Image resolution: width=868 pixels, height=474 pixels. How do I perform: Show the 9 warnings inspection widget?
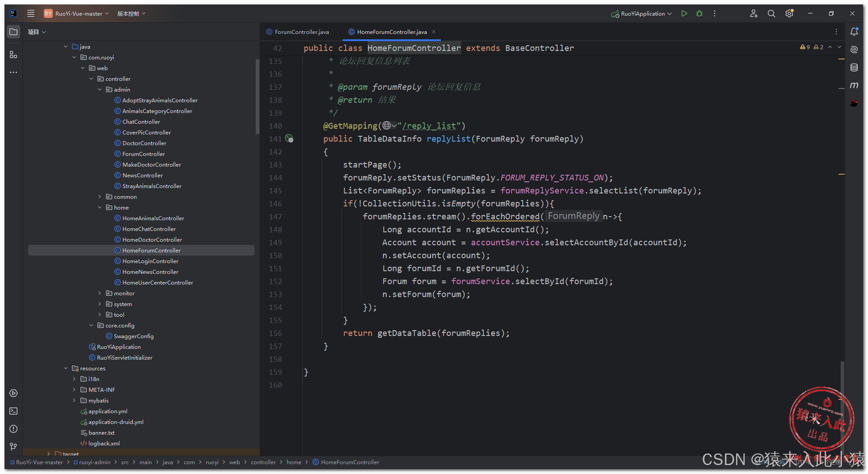pyautogui.click(x=805, y=47)
